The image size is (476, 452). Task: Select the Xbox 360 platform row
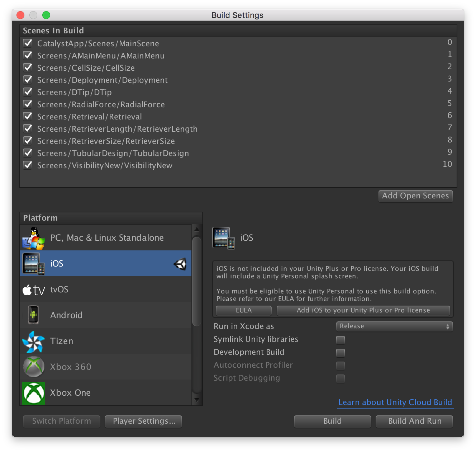[x=106, y=367]
